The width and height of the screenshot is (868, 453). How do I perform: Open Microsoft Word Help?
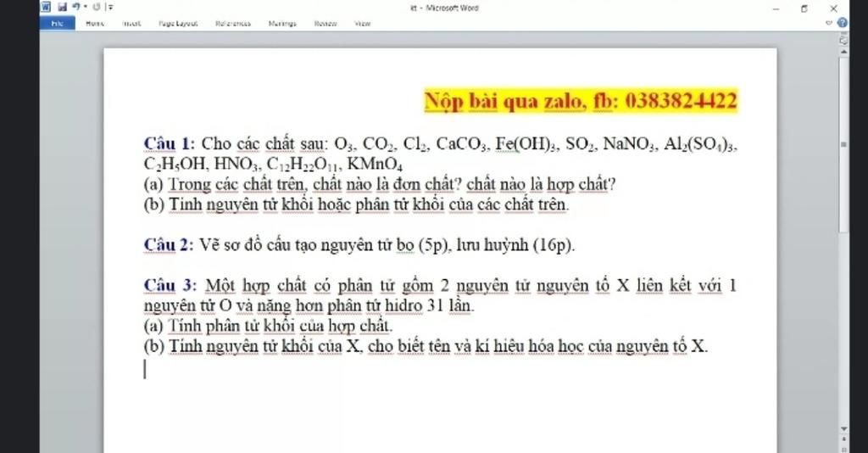click(842, 23)
